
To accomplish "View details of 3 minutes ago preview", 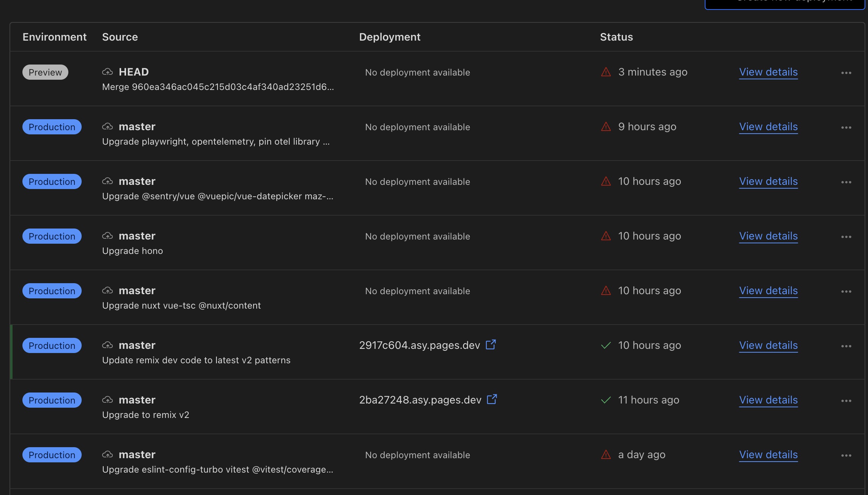I will click(x=768, y=72).
